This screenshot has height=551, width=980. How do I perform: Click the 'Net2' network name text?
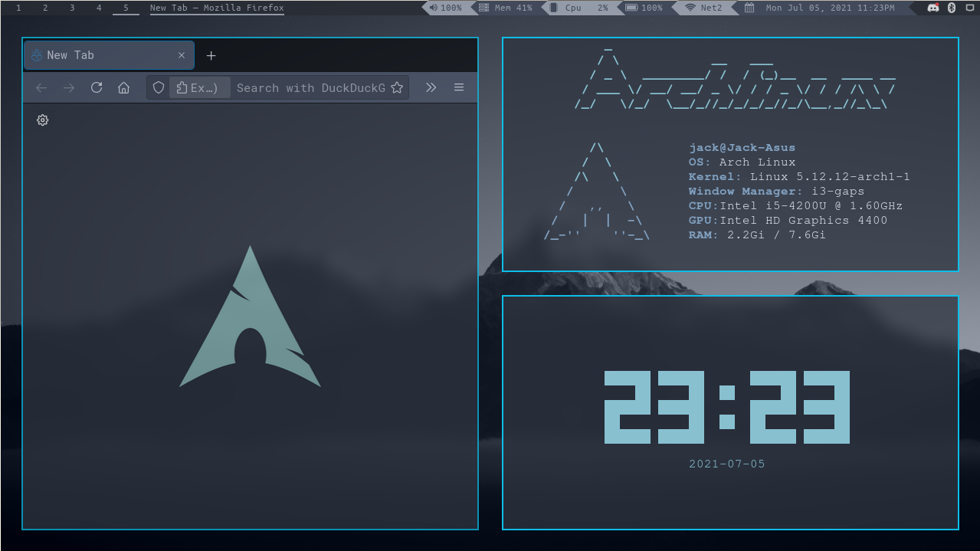point(711,8)
